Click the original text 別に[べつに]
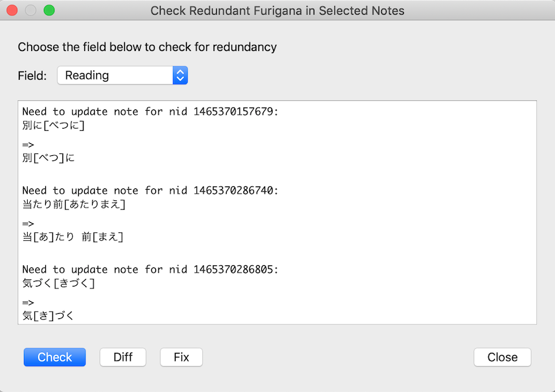Viewport: 555px width, 392px height. [x=54, y=125]
